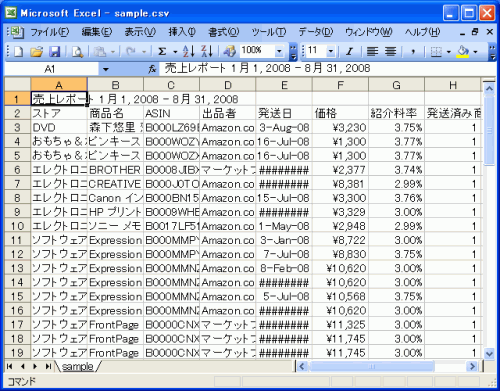The width and height of the screenshot is (500, 391).
Task: Select column E header
Action: (x=284, y=85)
